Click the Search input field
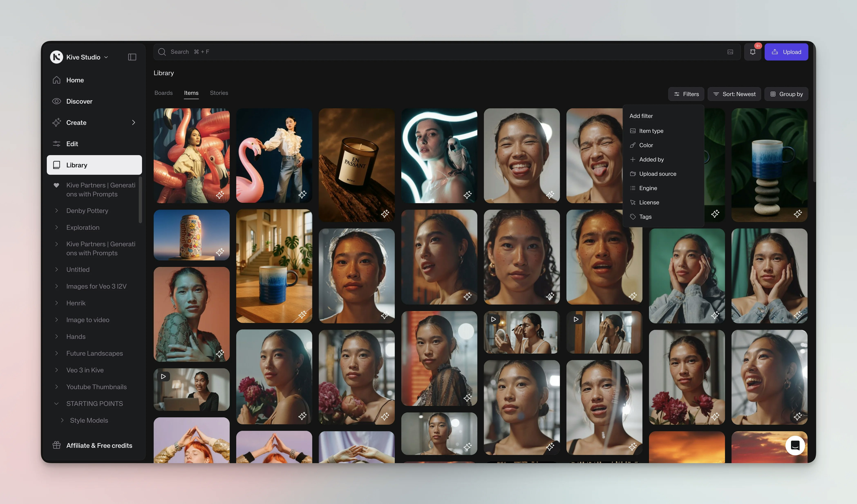Image resolution: width=857 pixels, height=504 pixels. [x=408, y=52]
